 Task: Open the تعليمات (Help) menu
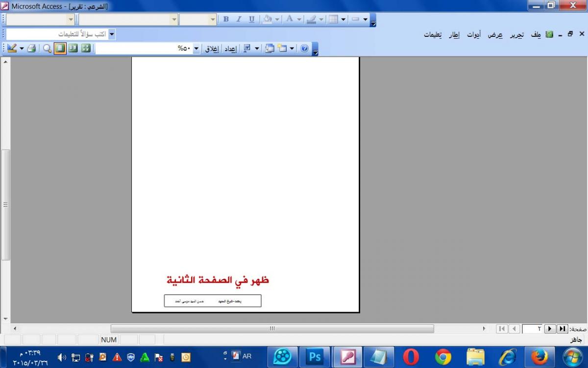pos(433,34)
